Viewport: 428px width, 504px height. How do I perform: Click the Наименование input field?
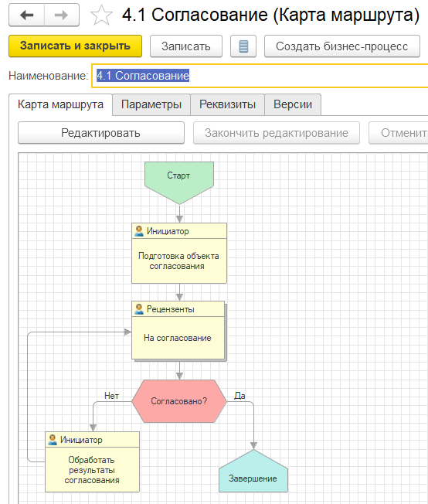260,76
